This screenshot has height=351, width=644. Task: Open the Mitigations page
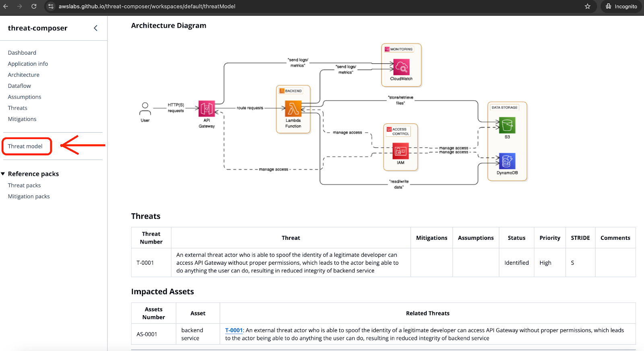pyautogui.click(x=22, y=119)
